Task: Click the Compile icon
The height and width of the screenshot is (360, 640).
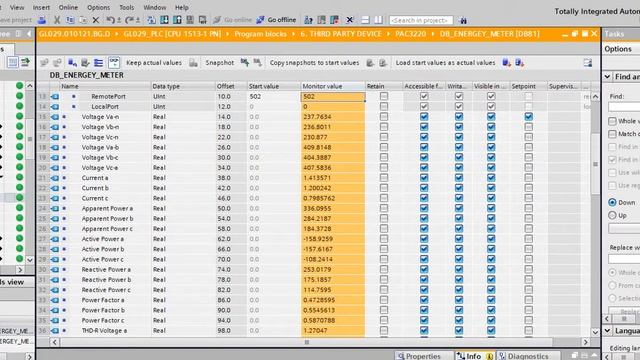Action: pyautogui.click(x=151, y=20)
